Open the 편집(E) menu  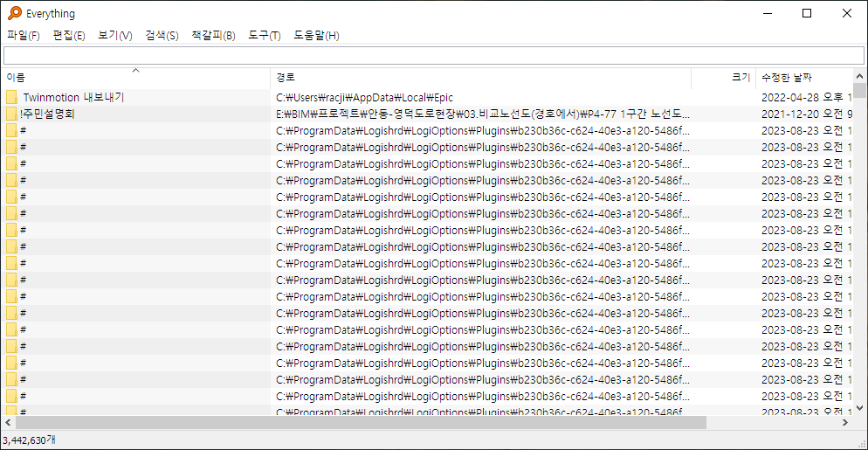tap(69, 36)
